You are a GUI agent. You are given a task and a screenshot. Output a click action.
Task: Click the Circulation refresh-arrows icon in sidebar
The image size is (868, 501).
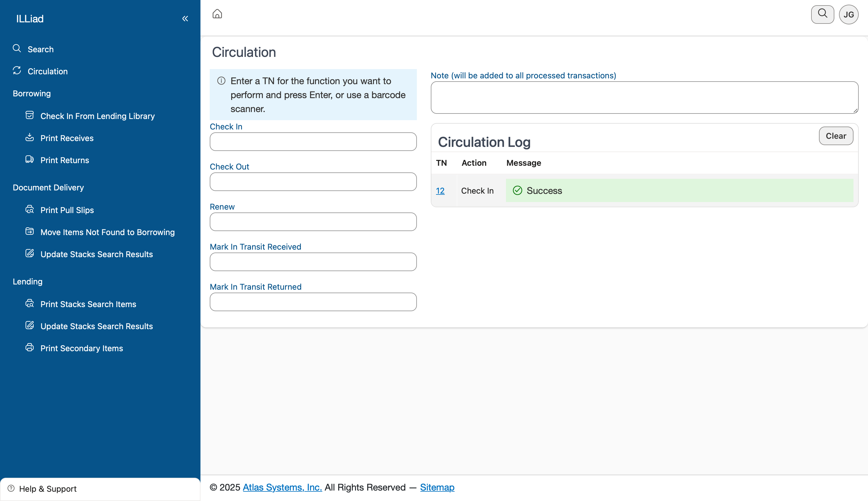[x=17, y=71]
